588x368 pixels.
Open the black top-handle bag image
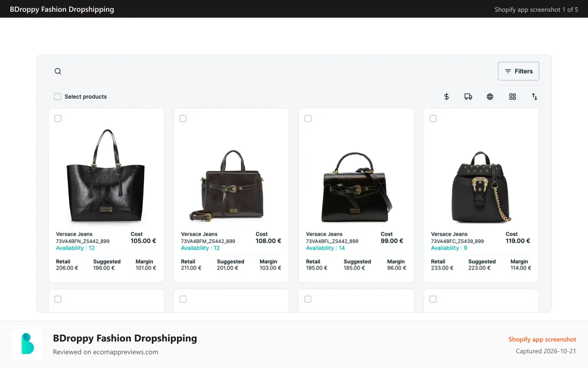[x=356, y=187]
